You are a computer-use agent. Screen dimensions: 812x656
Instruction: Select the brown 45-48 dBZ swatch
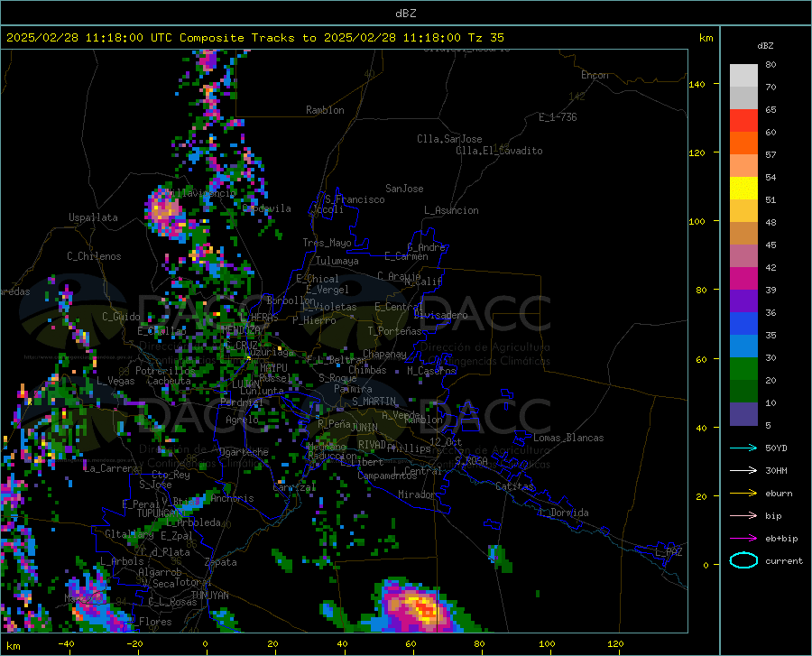point(743,234)
